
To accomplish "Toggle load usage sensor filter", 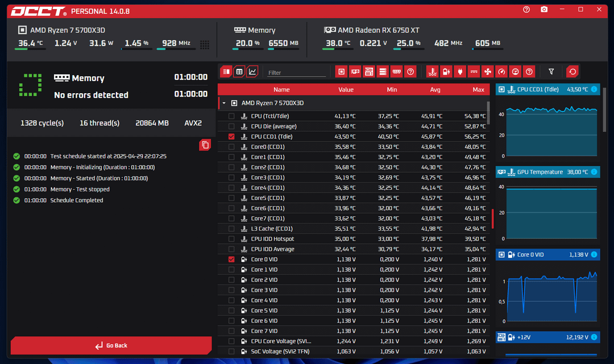I will pos(515,72).
